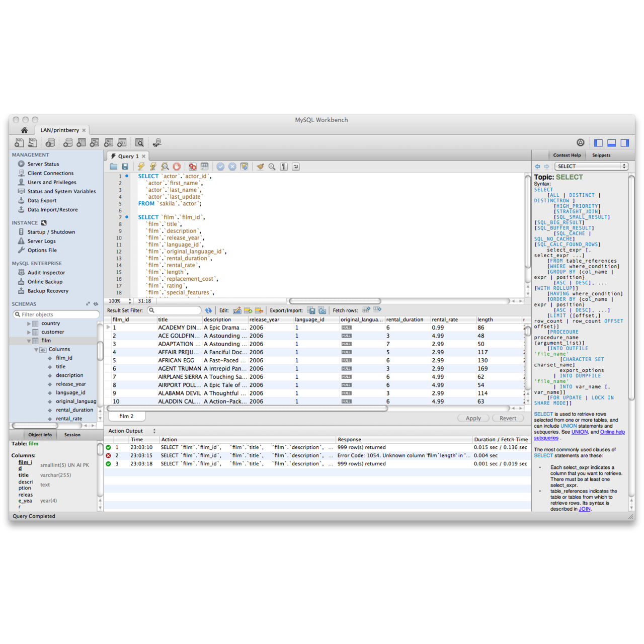
Task: Collapse the film table tree node
Action: pos(29,341)
